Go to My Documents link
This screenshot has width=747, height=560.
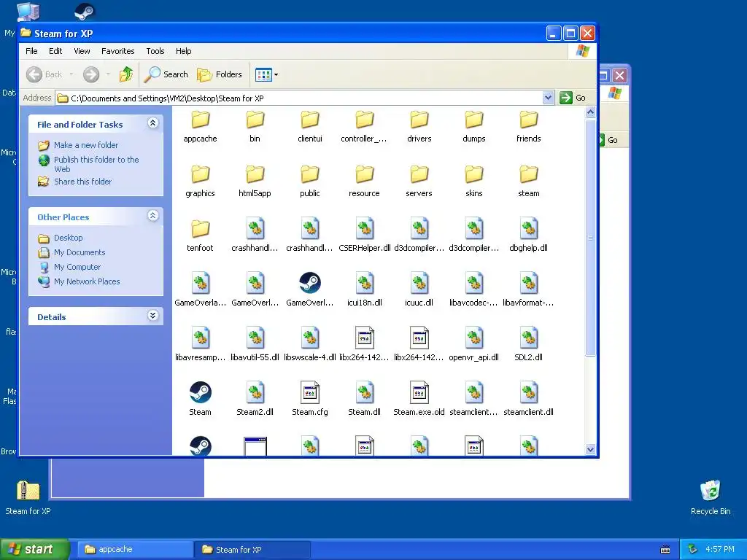tap(80, 252)
